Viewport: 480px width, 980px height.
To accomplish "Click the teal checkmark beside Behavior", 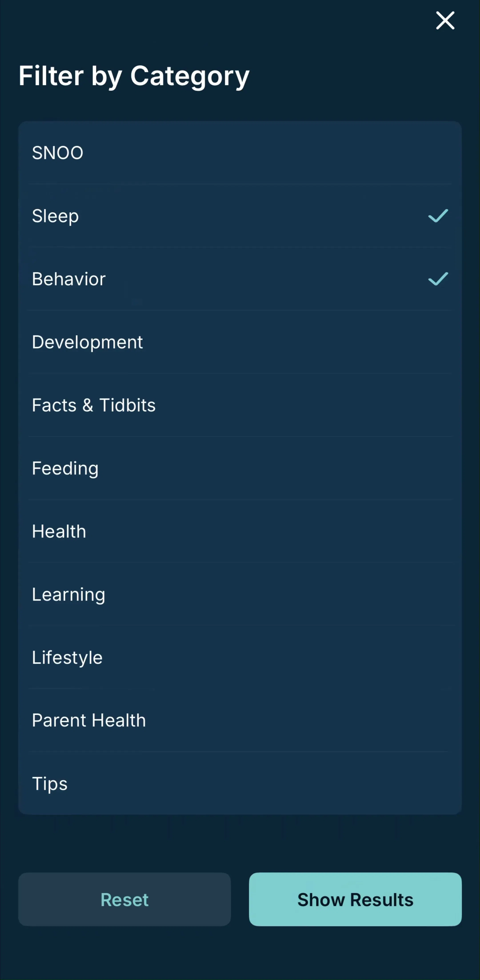I will coord(438,279).
